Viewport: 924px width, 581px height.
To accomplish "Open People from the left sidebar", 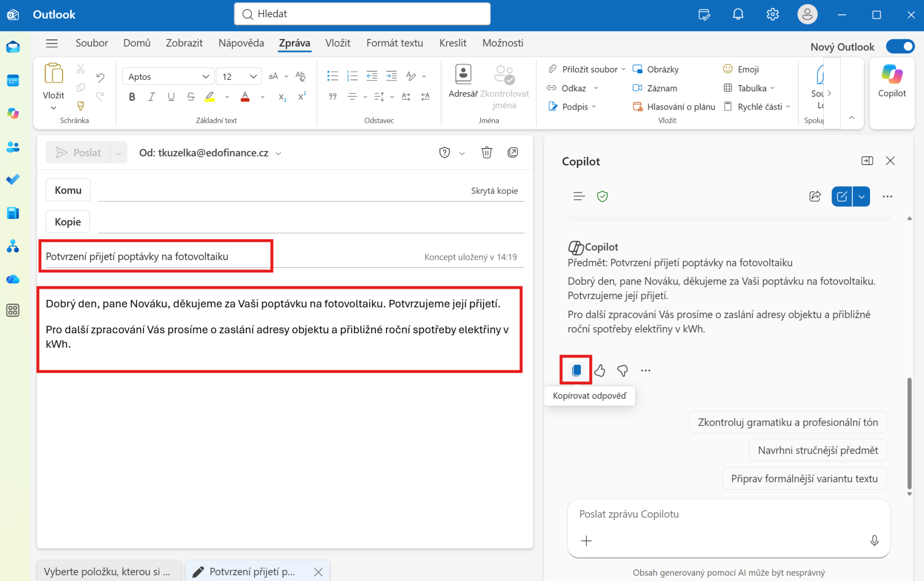I will (13, 147).
